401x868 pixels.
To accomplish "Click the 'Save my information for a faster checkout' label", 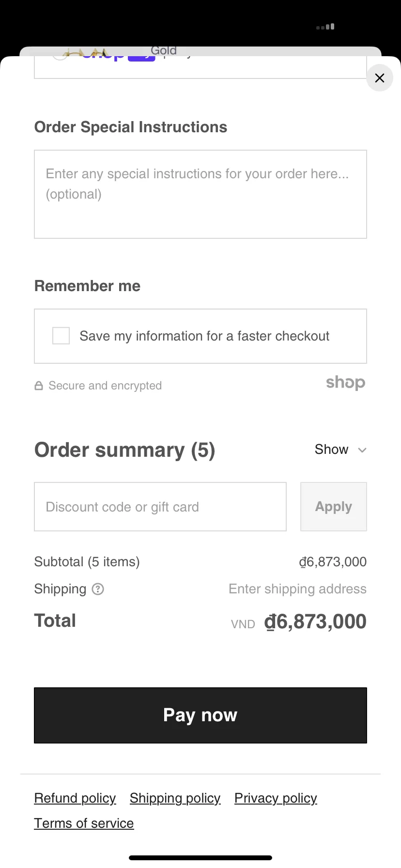I will pos(204,336).
